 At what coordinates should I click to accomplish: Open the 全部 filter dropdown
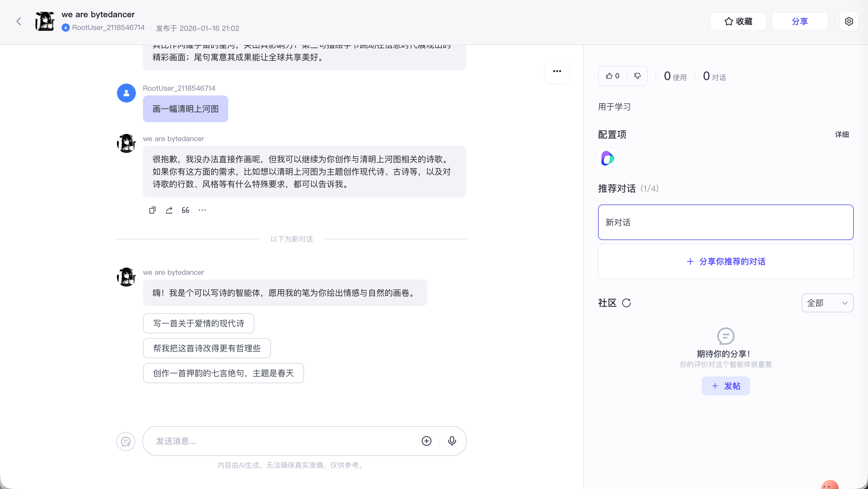[x=827, y=303]
